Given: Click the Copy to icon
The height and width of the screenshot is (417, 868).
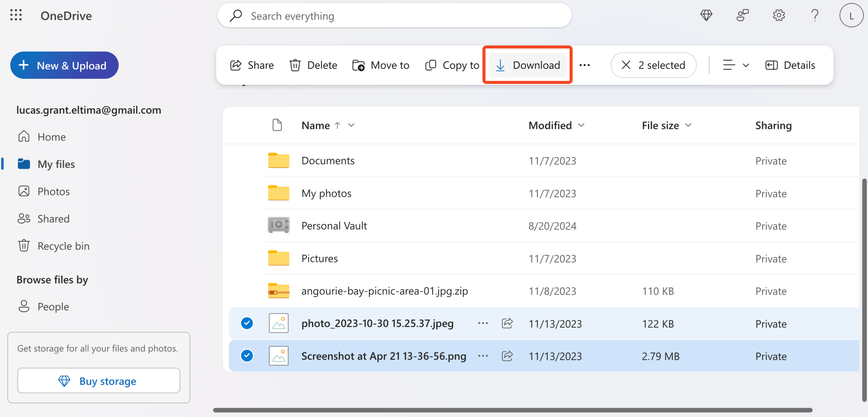Looking at the screenshot, I should (430, 65).
